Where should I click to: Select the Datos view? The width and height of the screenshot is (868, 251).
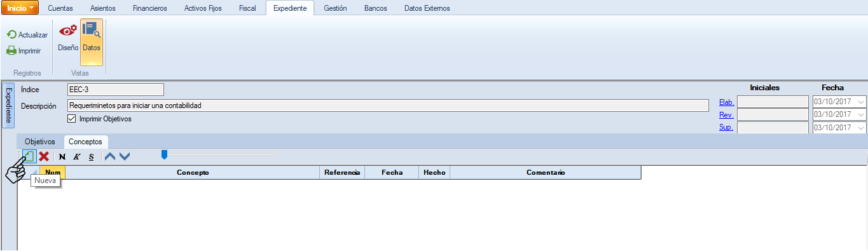[x=92, y=42]
